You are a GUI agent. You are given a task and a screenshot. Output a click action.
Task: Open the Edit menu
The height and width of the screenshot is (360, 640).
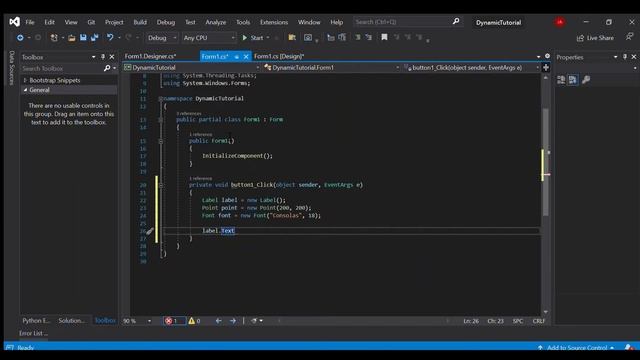(49, 22)
